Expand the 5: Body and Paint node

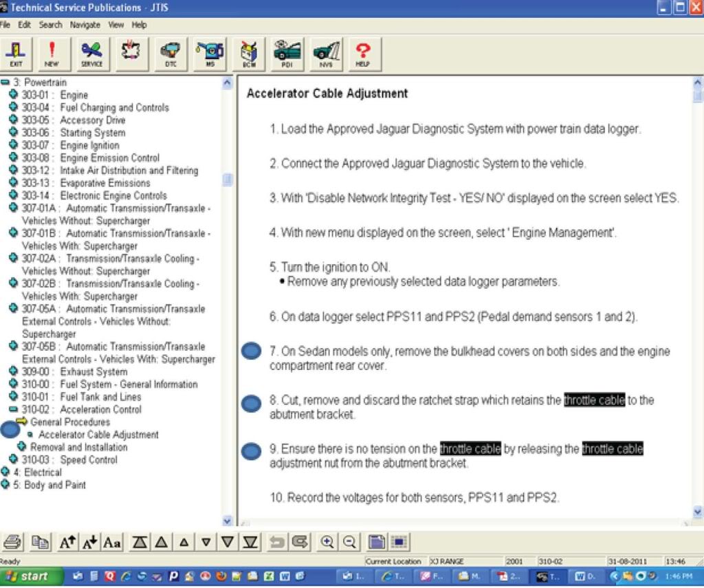pyautogui.click(x=5, y=484)
